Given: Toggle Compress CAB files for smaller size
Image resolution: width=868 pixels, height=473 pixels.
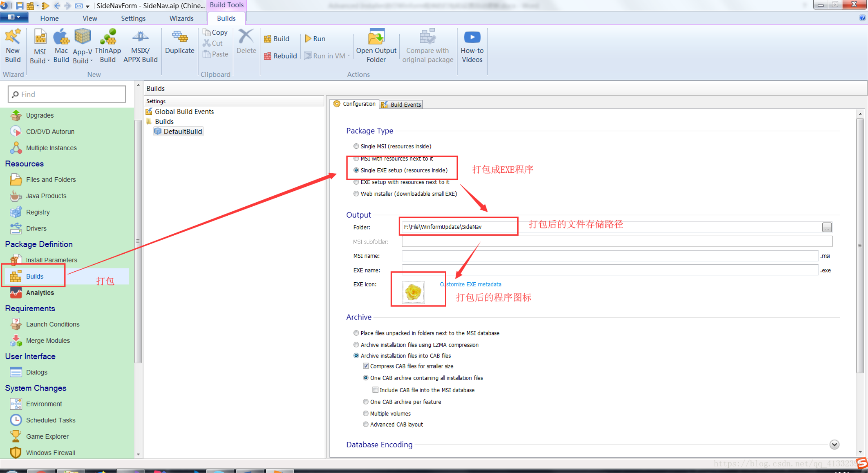Looking at the screenshot, I should [366, 366].
